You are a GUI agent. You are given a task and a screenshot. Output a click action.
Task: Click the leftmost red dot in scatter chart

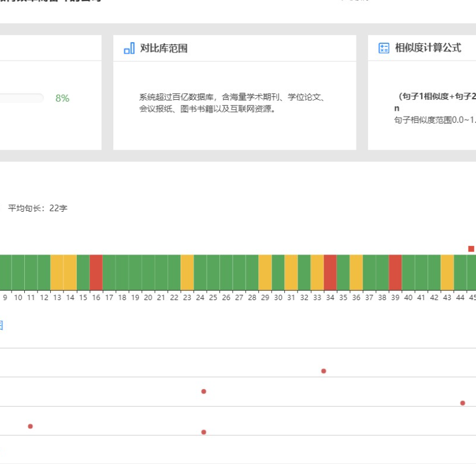(x=31, y=426)
